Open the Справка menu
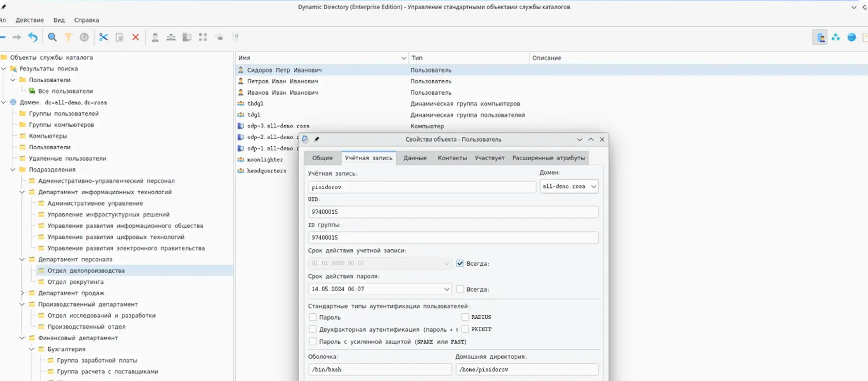 point(86,20)
